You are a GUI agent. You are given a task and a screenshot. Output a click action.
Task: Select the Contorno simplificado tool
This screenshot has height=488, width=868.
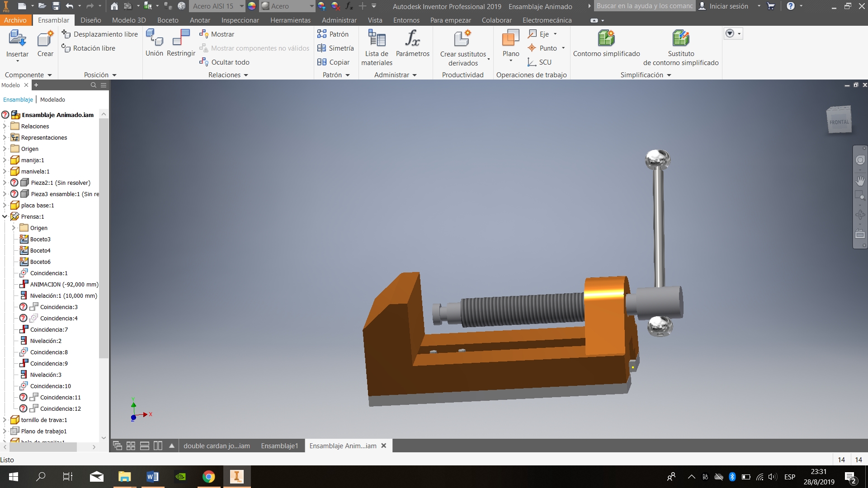(606, 39)
